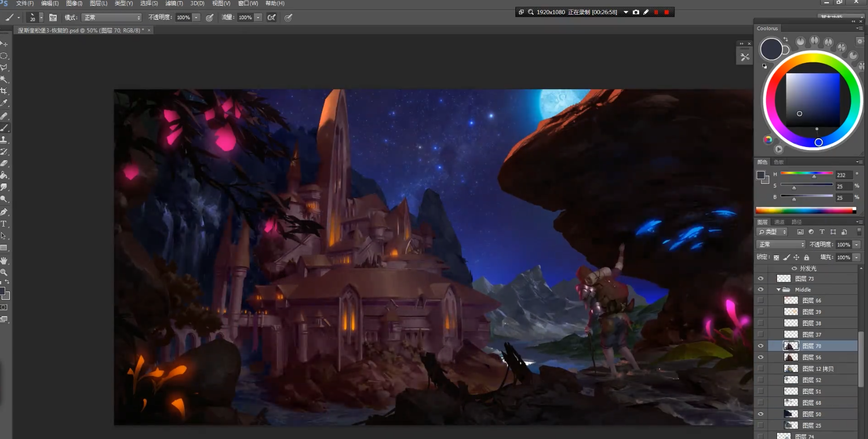The width and height of the screenshot is (868, 439).
Task: Select the Eyedropper tool
Action: pos(4,103)
